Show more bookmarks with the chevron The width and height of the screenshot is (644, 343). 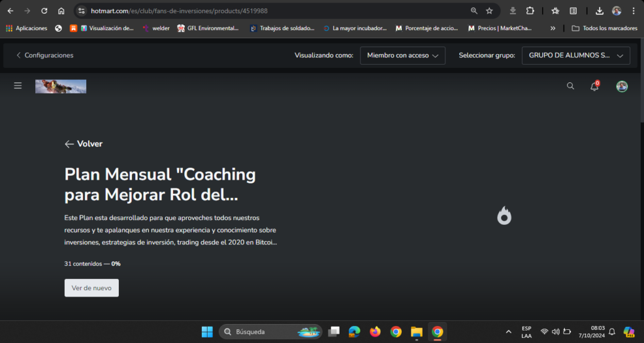(553, 28)
